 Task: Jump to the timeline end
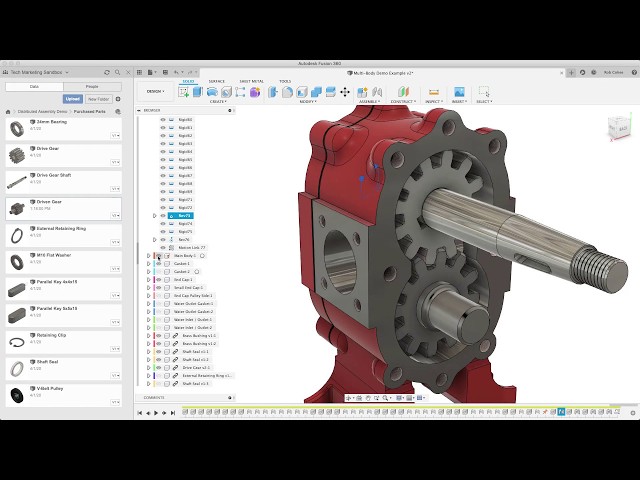173,413
